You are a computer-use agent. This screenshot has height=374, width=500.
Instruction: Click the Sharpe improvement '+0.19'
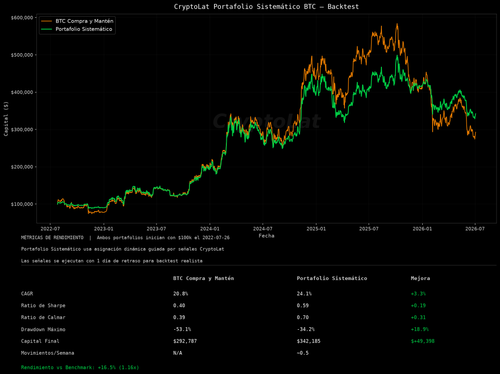[418, 306]
